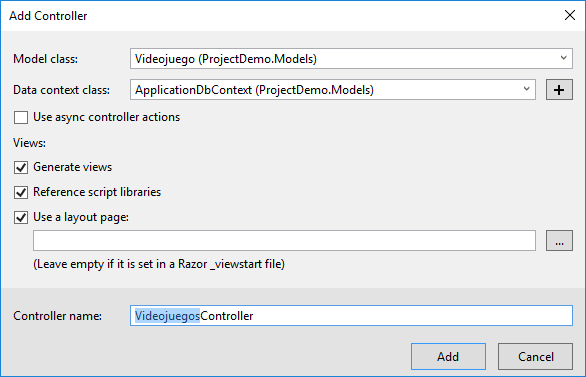The height and width of the screenshot is (377, 586).
Task: Click the "Data context class:" label
Action: tap(61, 90)
